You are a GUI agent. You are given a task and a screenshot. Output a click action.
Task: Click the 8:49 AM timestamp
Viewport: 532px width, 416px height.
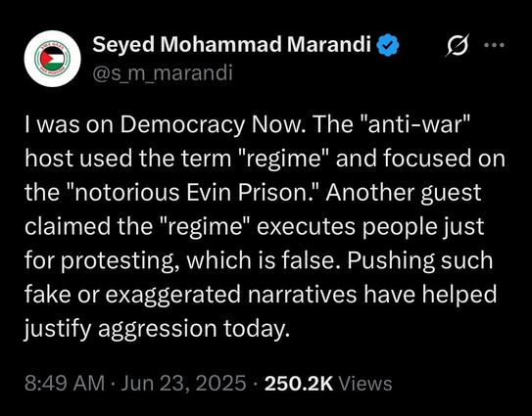[65, 384]
